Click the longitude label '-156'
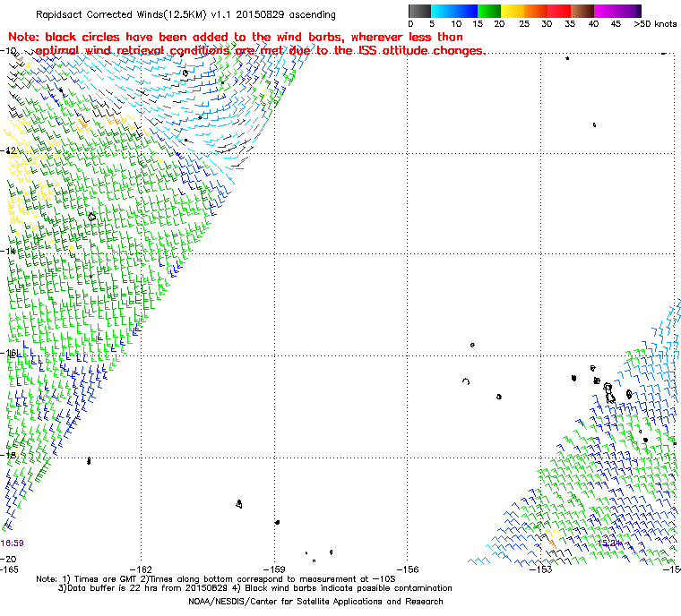 tap(409, 569)
